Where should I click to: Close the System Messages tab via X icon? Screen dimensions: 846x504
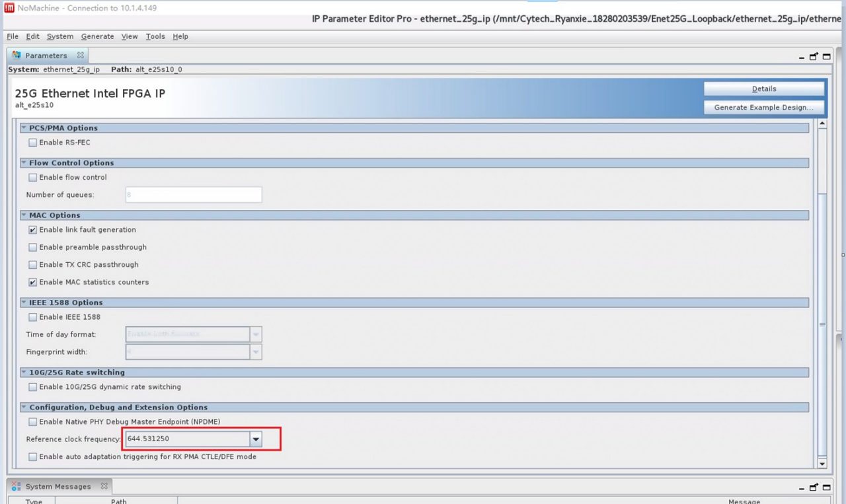(104, 486)
